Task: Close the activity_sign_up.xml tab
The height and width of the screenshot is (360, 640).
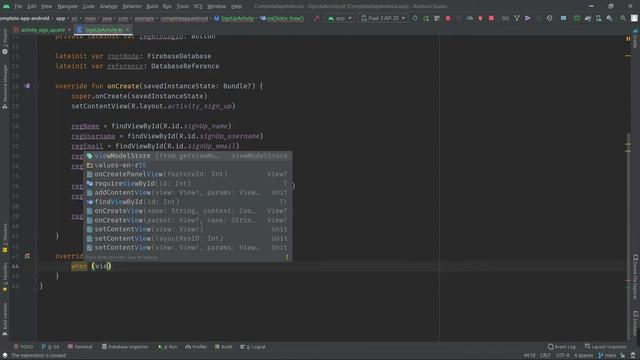Action: point(69,30)
